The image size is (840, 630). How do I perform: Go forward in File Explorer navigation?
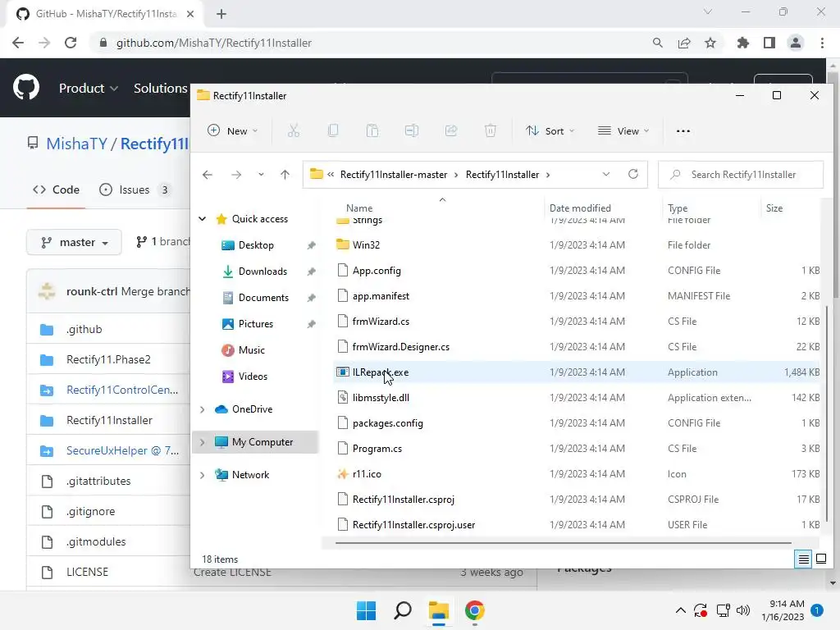click(x=235, y=175)
